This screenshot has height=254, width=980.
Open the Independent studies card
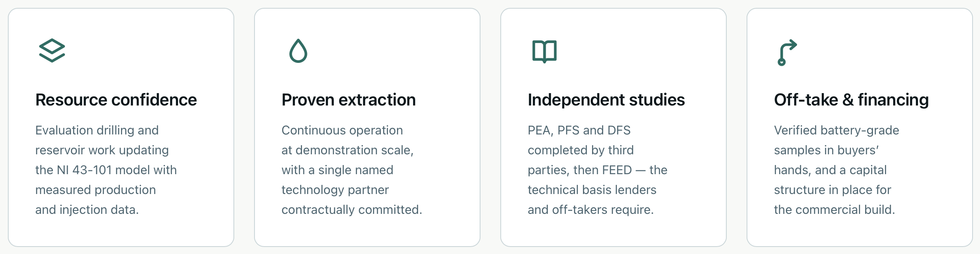tap(614, 127)
